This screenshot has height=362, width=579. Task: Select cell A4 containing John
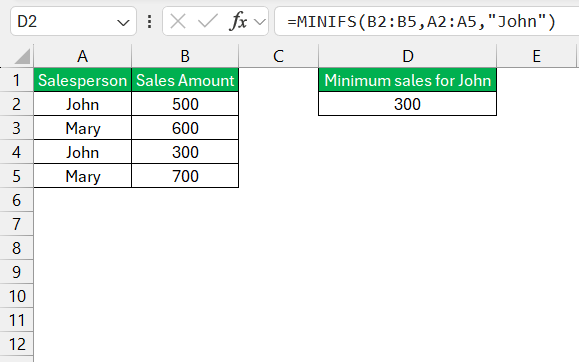pos(82,152)
